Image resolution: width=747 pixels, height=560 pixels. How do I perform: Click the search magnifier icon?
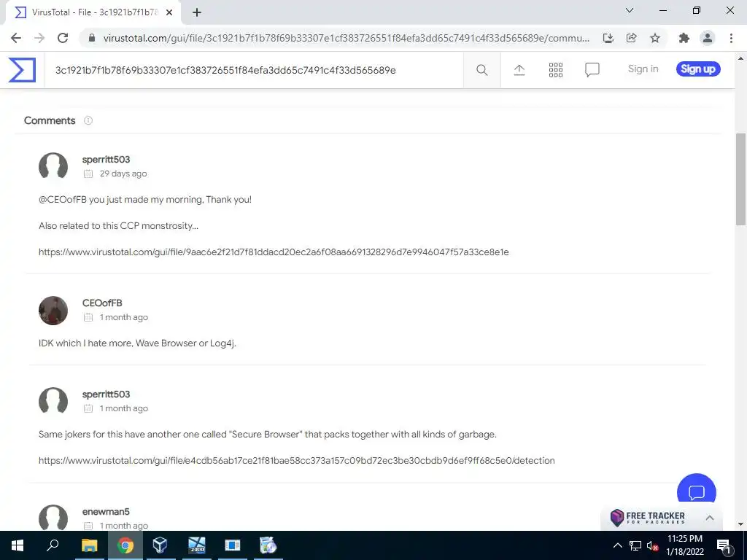tap(481, 70)
